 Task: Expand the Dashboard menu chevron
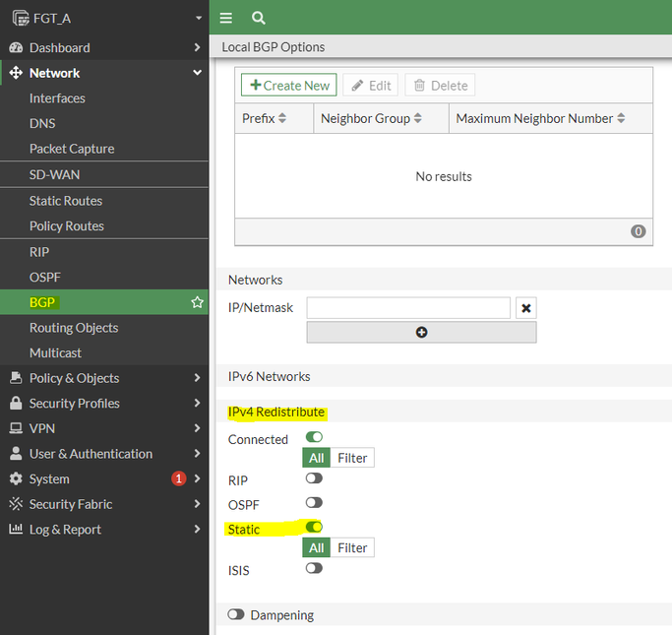coord(197,47)
